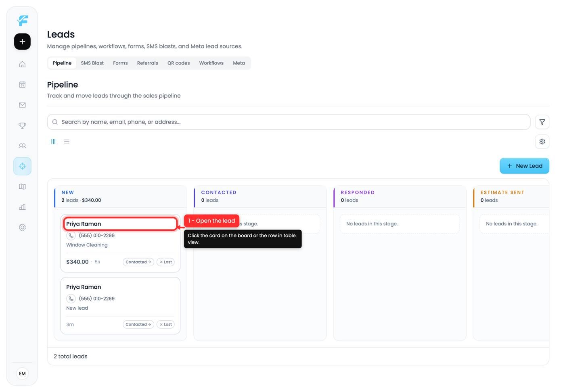The height and width of the screenshot is (392, 565).
Task: Open the Referrals tab
Action: click(147, 63)
